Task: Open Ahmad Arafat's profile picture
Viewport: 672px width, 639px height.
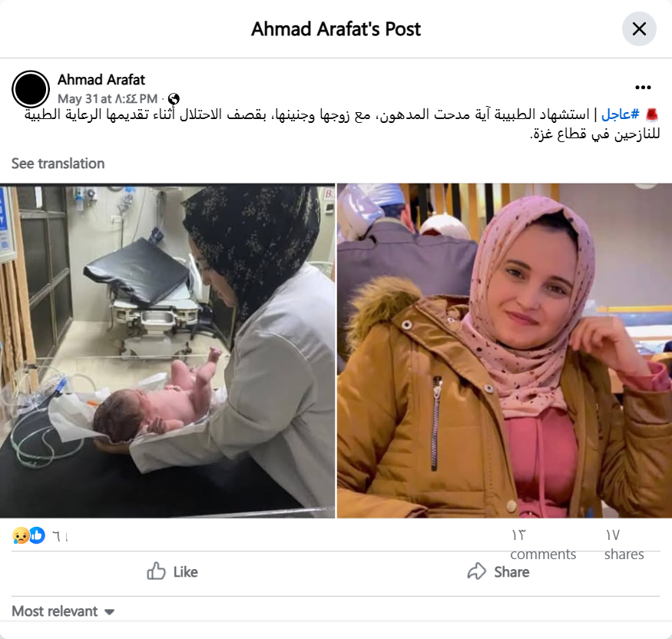Action: click(31, 89)
